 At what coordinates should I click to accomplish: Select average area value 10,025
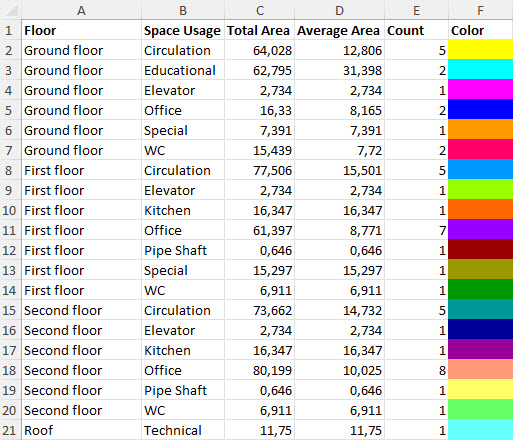[x=339, y=370]
